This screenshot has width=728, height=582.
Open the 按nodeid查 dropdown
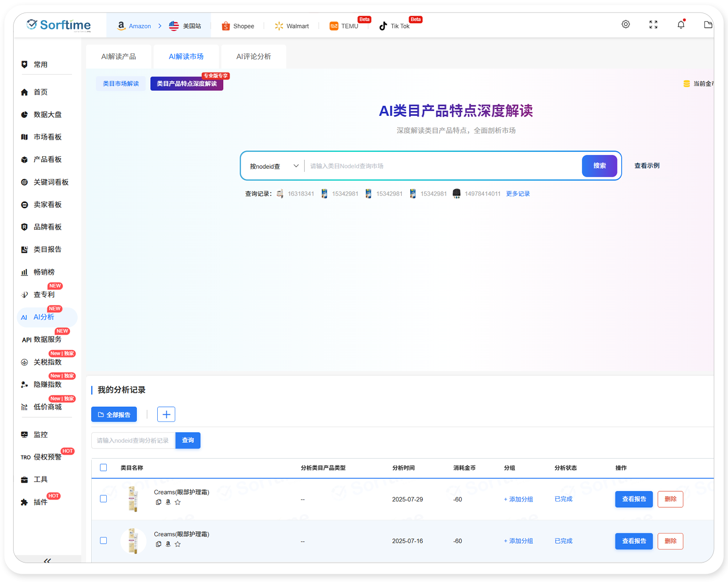(273, 165)
